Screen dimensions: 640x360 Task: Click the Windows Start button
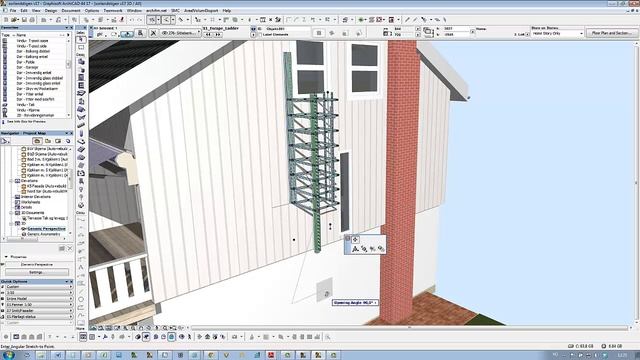tap(8, 355)
